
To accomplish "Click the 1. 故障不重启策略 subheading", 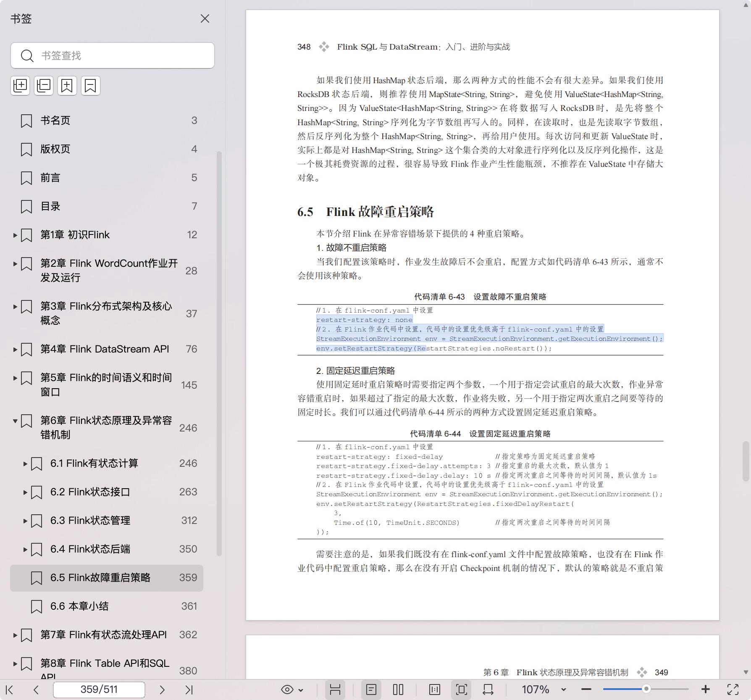I will tap(351, 247).
